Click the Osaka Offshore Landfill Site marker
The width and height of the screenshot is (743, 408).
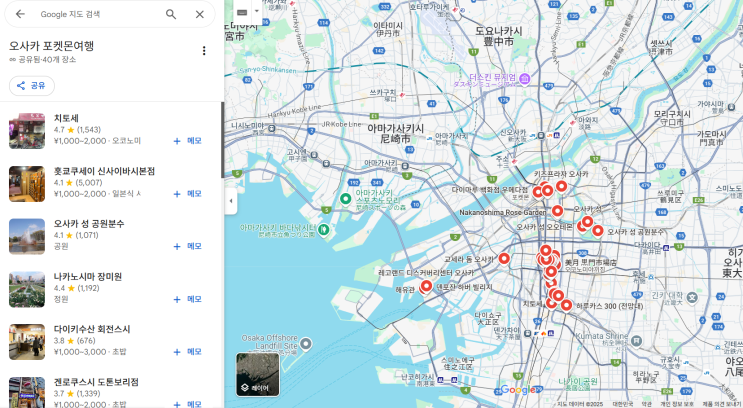[x=306, y=344]
